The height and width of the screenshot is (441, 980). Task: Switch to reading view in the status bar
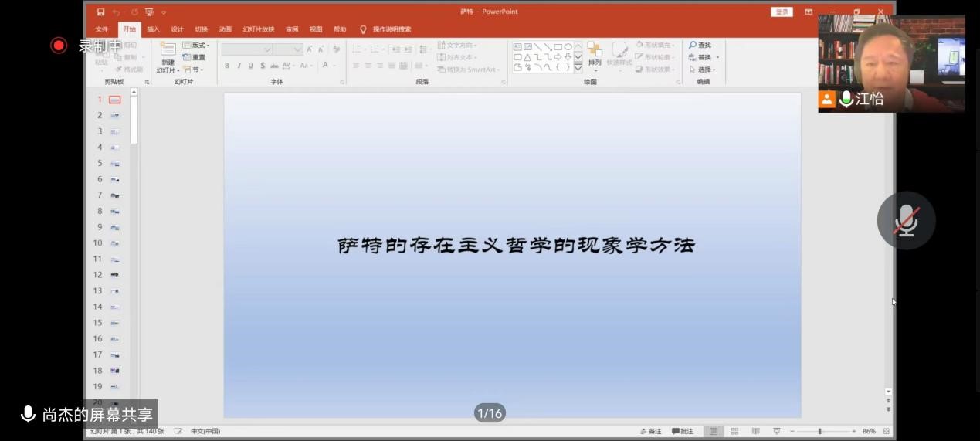click(755, 431)
